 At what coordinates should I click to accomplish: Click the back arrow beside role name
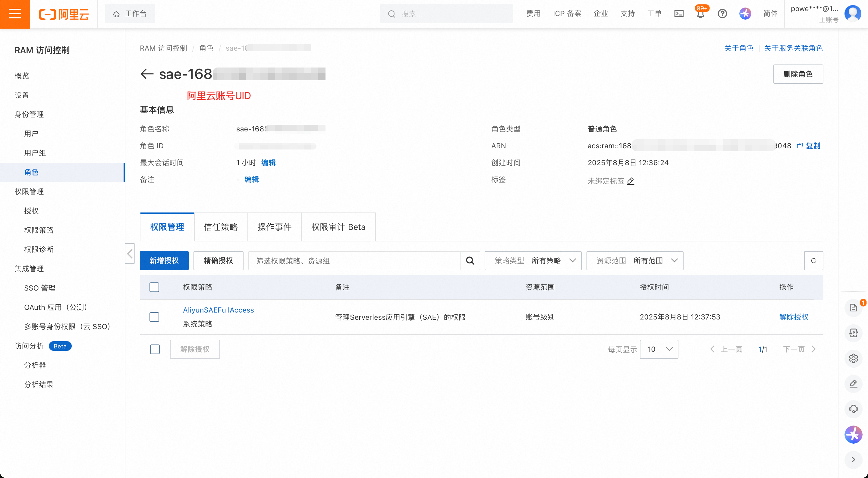click(147, 74)
